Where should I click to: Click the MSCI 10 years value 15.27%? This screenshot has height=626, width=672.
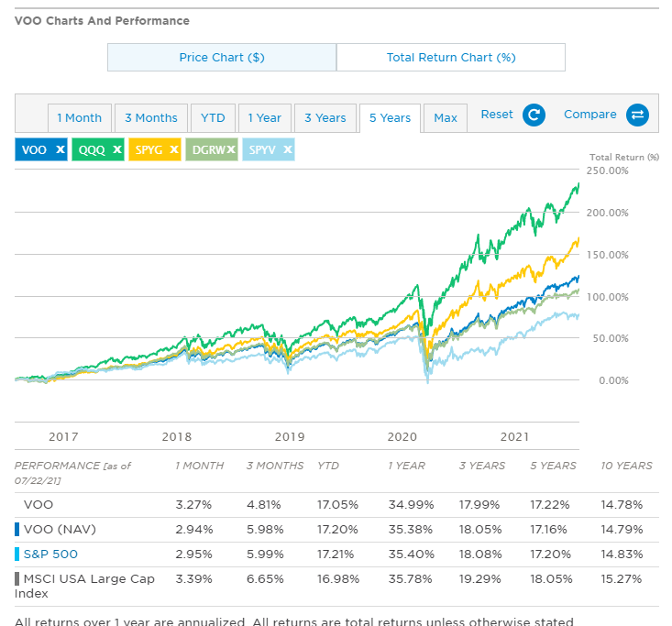point(622,579)
